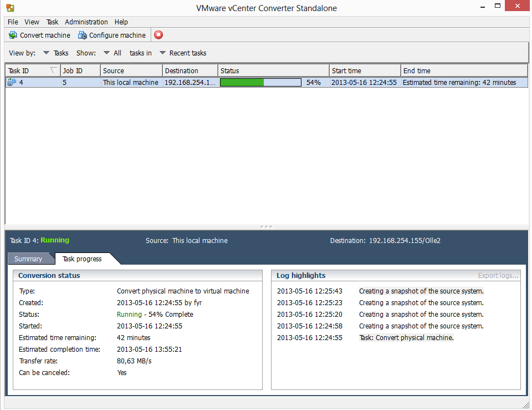The width and height of the screenshot is (532, 410).
Task: Click the Log highlights panel heading
Action: (x=301, y=276)
